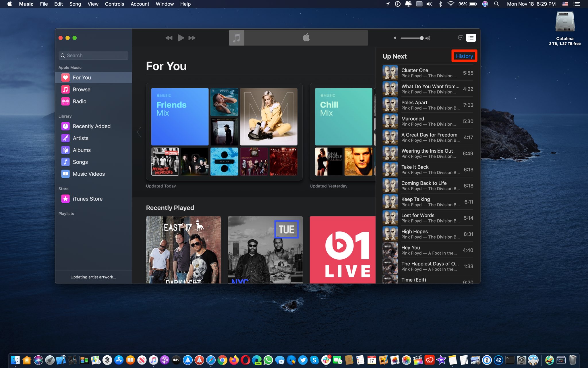
Task: Click the previous carousel arrow
Action: [139, 132]
